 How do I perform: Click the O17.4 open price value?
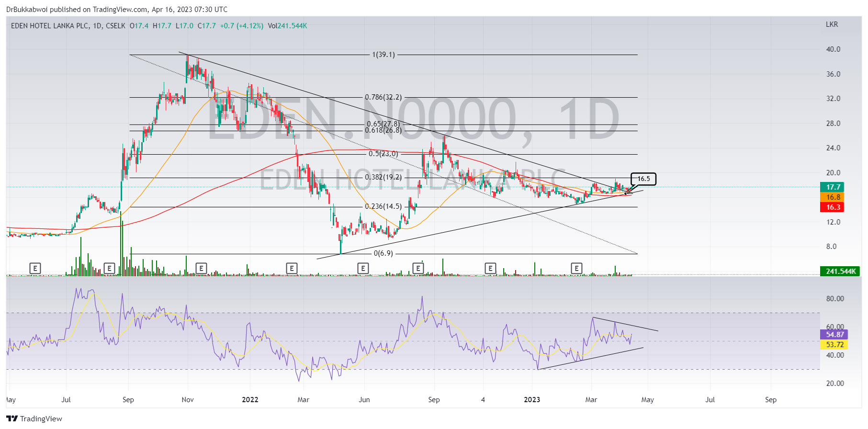click(x=139, y=26)
